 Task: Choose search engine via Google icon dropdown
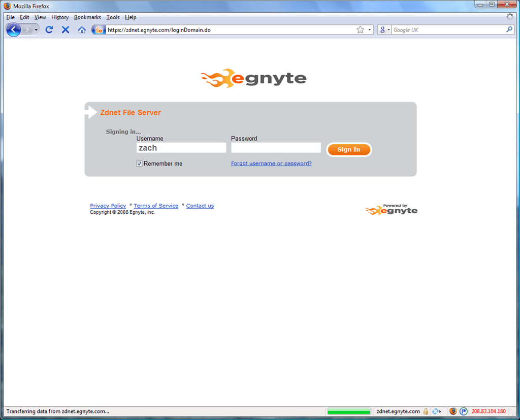point(384,30)
